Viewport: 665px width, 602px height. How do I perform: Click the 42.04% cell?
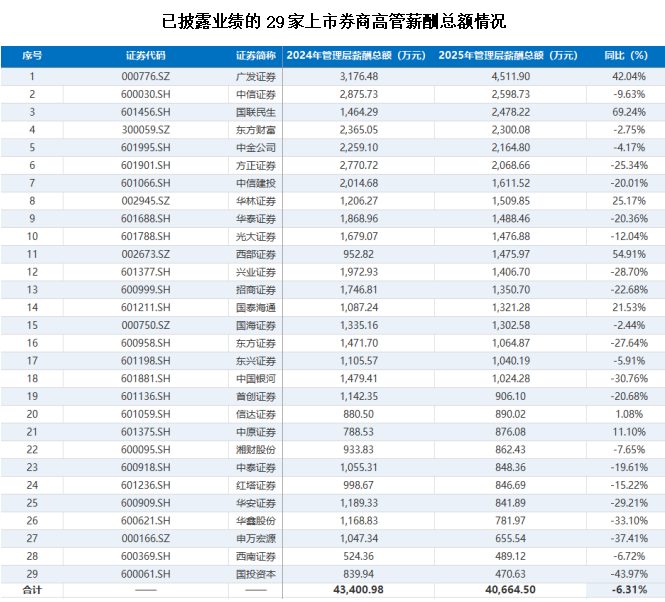[629, 77]
